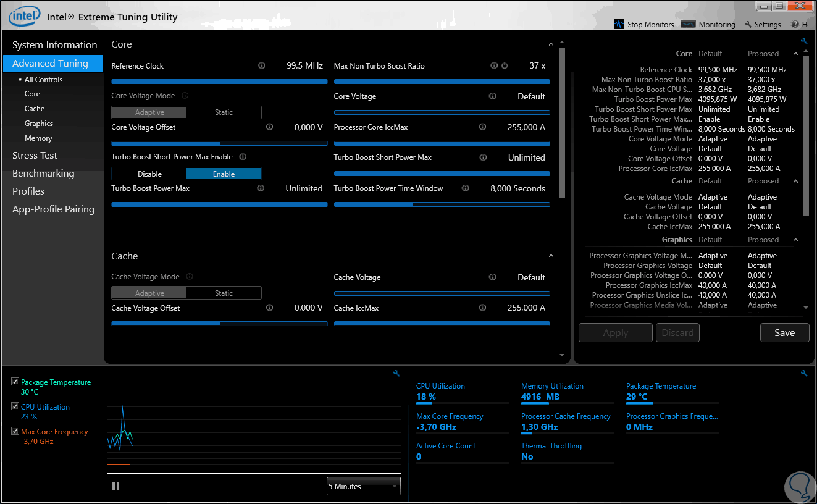Go to the Benchmarking section
This screenshot has height=504, width=817.
pyautogui.click(x=43, y=174)
